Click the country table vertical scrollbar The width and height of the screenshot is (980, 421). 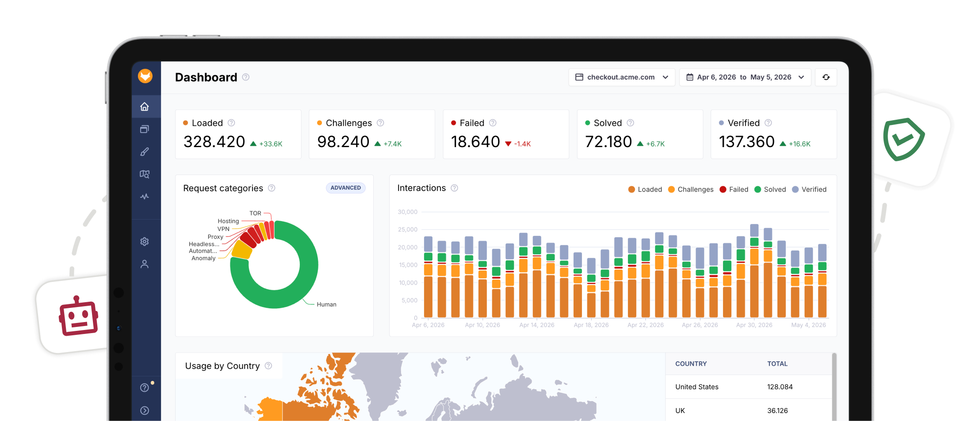[x=834, y=387]
